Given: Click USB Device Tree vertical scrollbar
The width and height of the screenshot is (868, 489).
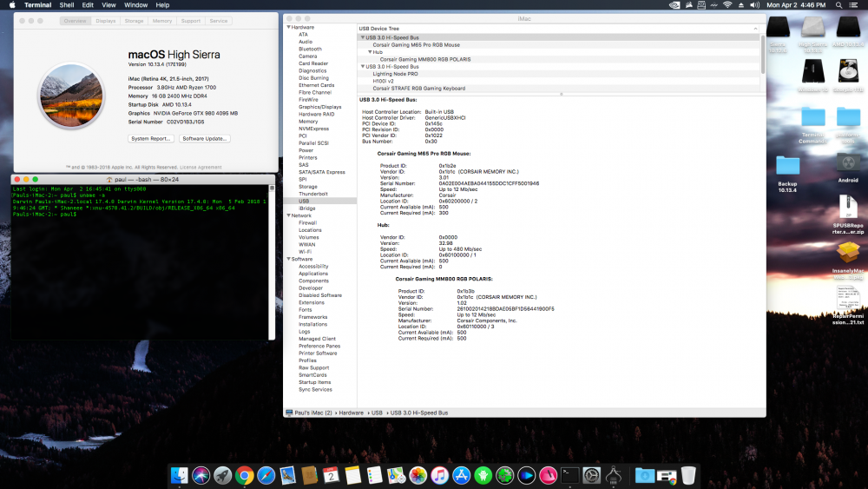Looking at the screenshot, I should [763, 56].
